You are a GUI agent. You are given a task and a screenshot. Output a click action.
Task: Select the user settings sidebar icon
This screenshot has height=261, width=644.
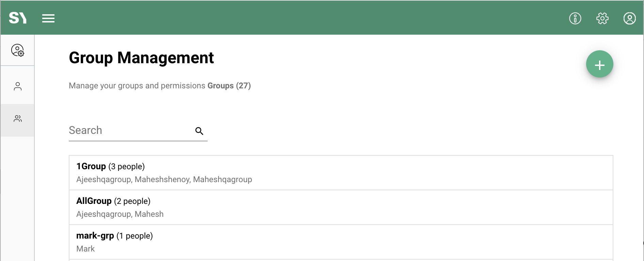click(x=18, y=50)
